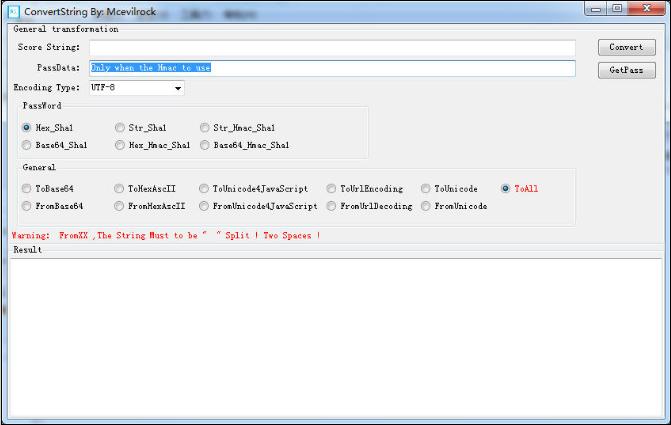Close the ConvertString window
This screenshot has height=425, width=671.
647,9
